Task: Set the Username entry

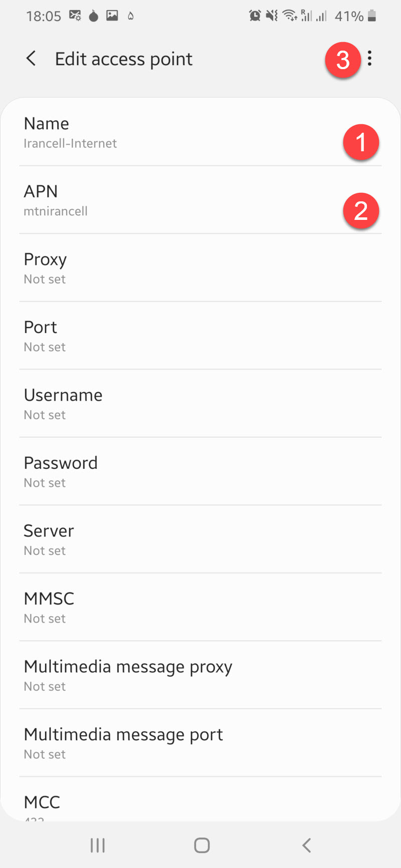Action: (200, 404)
